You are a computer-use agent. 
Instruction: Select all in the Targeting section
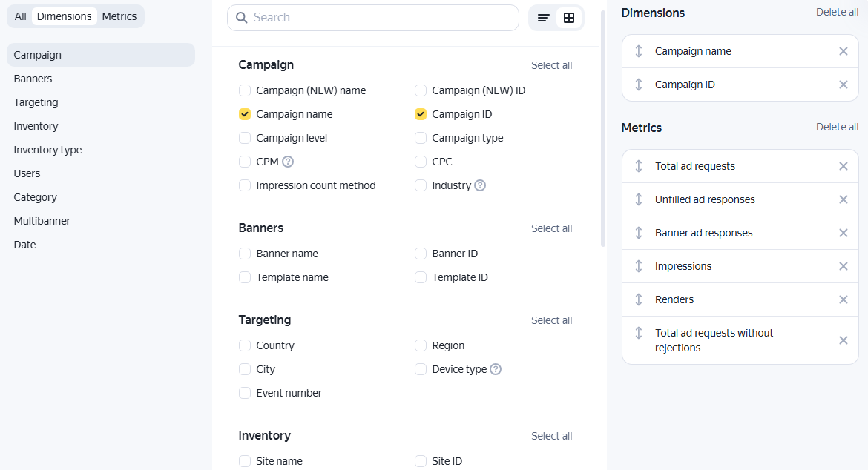(x=551, y=320)
